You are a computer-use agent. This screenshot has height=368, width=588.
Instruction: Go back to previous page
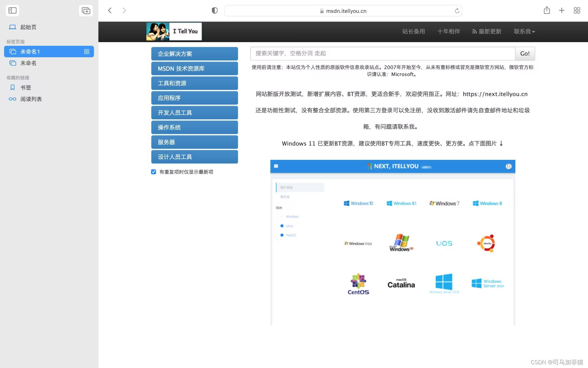(x=110, y=10)
